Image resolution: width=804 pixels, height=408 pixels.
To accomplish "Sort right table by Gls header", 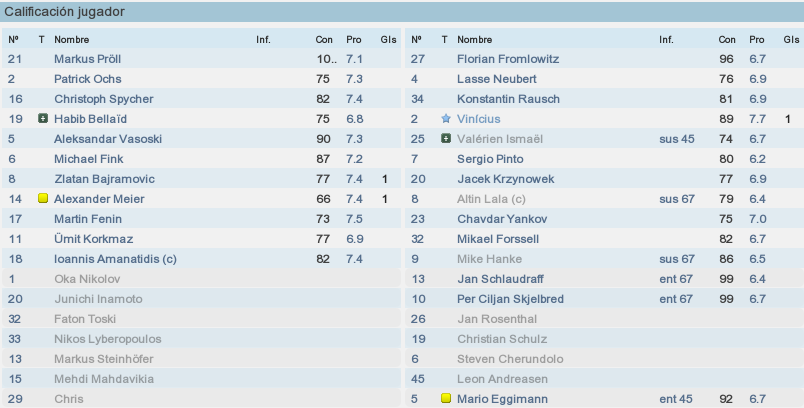I will (x=791, y=39).
